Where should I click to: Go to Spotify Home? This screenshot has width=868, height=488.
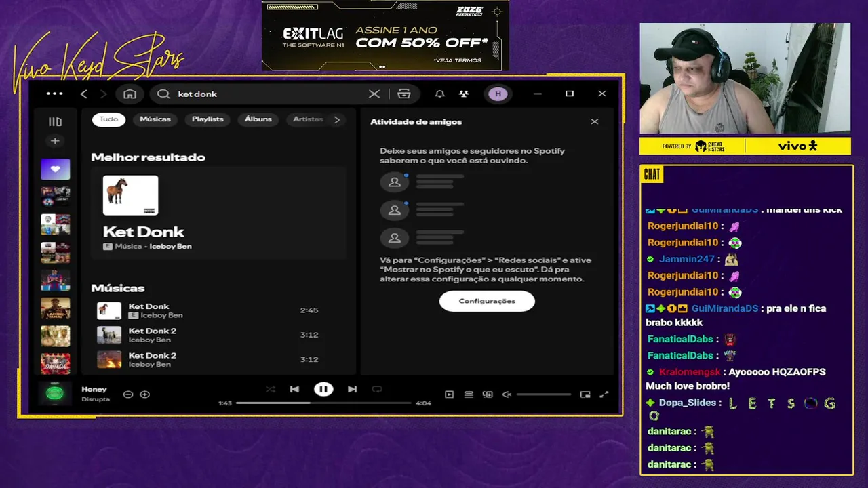click(130, 94)
